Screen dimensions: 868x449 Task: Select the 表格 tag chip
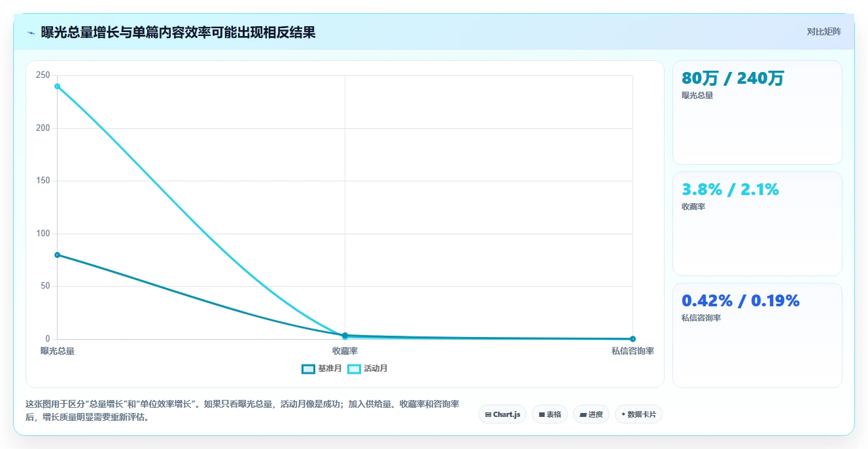[549, 414]
